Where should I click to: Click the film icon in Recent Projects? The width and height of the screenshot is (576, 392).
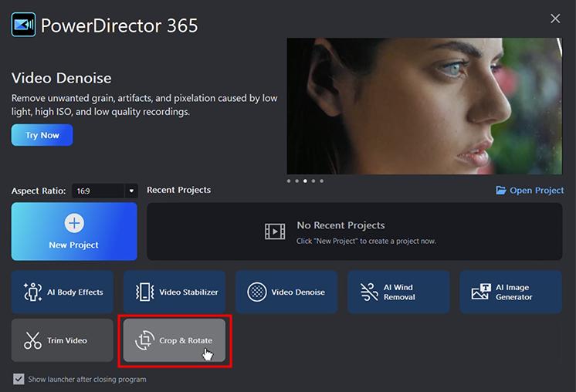click(275, 231)
